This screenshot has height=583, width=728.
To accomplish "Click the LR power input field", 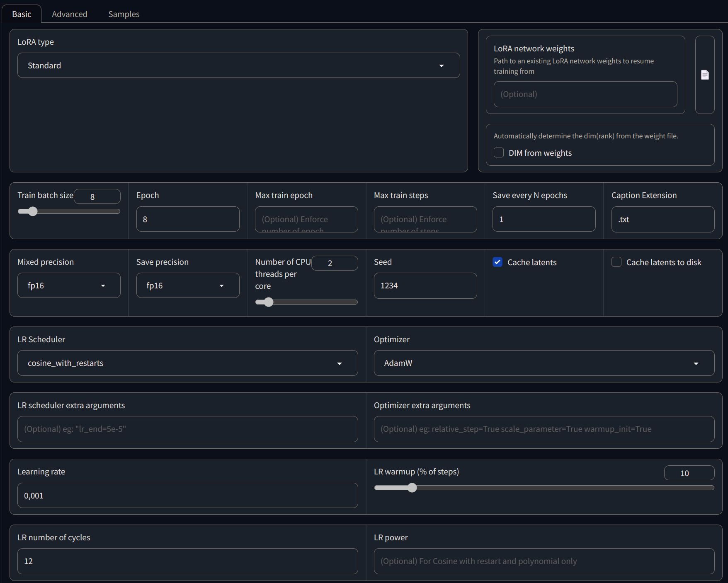I will click(544, 561).
